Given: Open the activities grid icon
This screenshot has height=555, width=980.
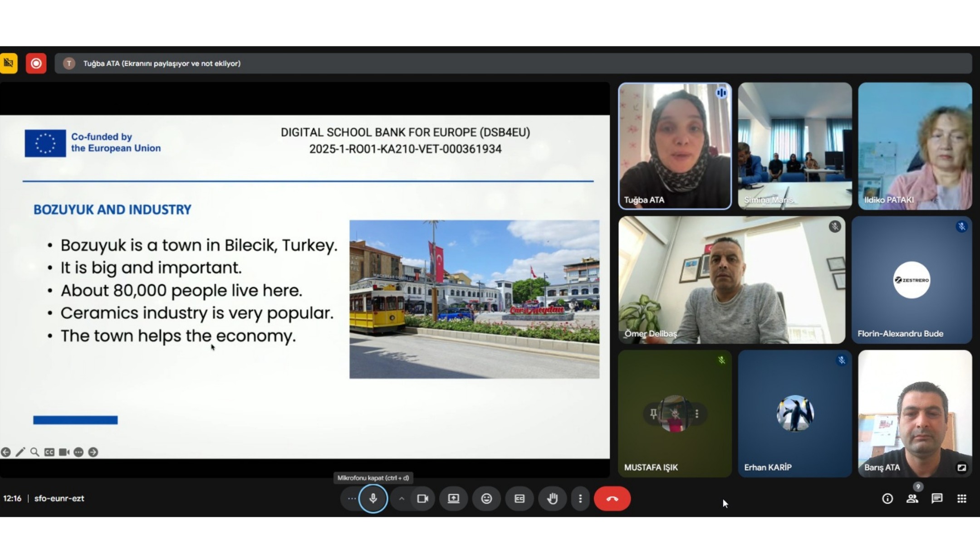Looking at the screenshot, I should coord(961,498).
